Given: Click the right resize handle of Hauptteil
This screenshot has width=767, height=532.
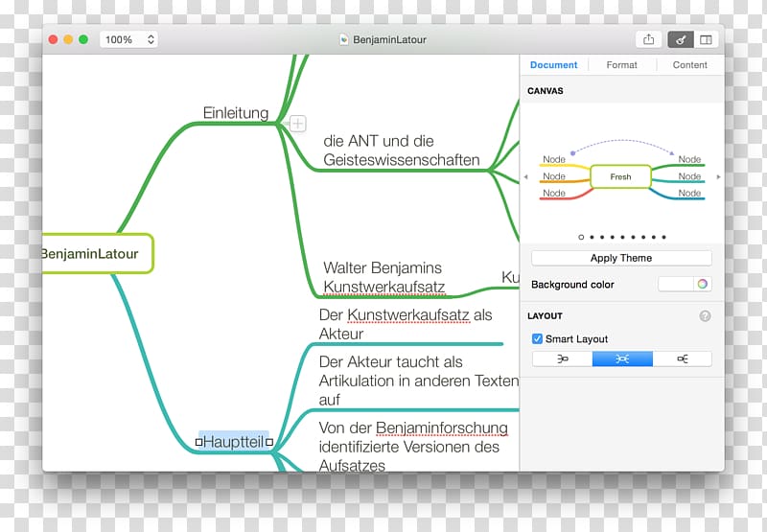Looking at the screenshot, I should tap(269, 443).
